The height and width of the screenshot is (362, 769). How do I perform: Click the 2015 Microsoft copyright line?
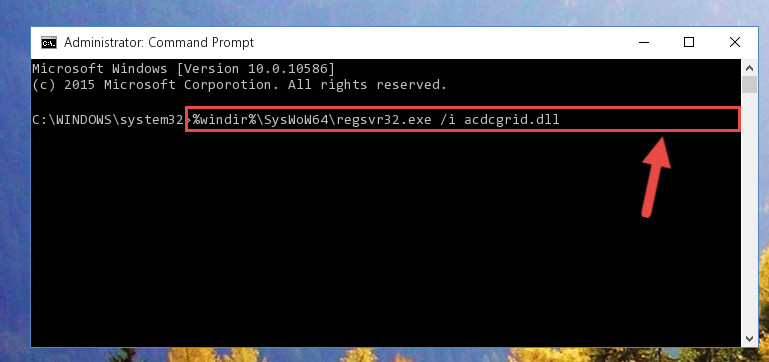tap(239, 85)
